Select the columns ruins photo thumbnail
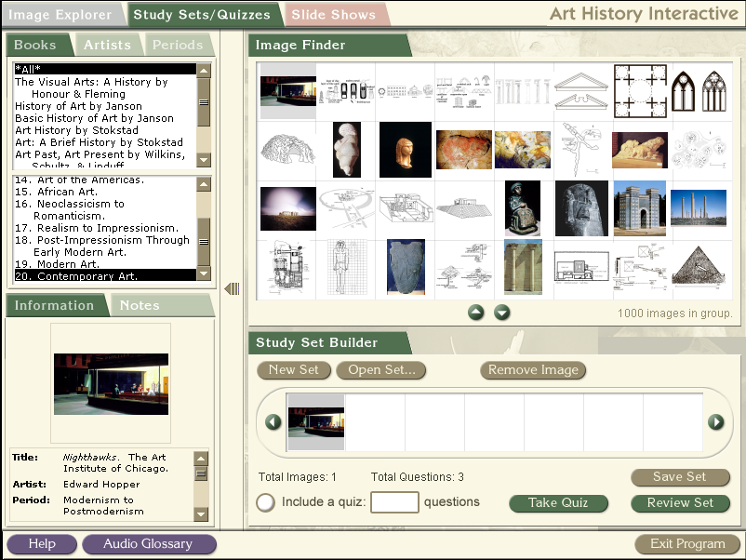Viewport: 746px width, 560px height. (x=699, y=208)
